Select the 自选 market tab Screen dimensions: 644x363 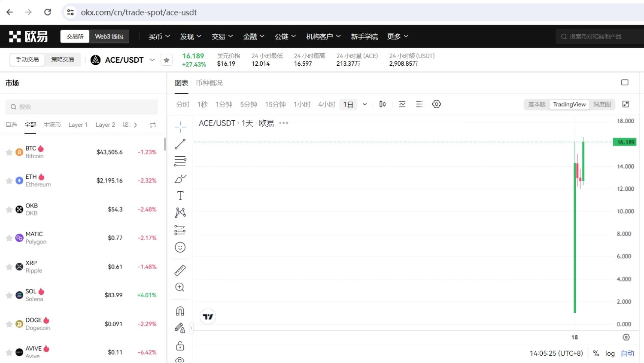pos(11,125)
